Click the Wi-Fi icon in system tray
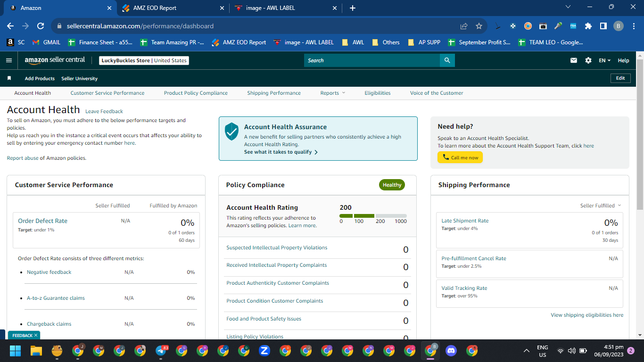This screenshot has height=362, width=644. (560, 351)
